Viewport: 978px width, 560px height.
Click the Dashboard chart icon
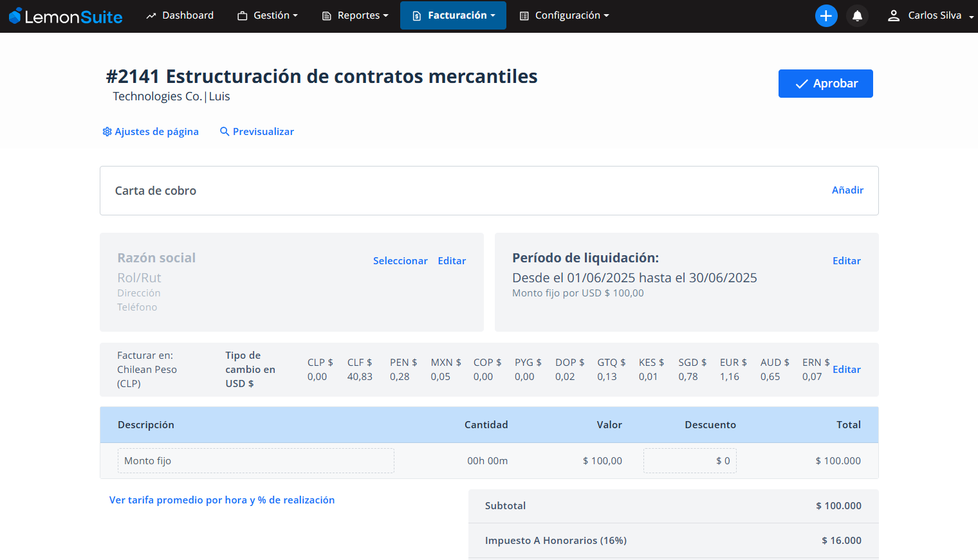(x=151, y=16)
